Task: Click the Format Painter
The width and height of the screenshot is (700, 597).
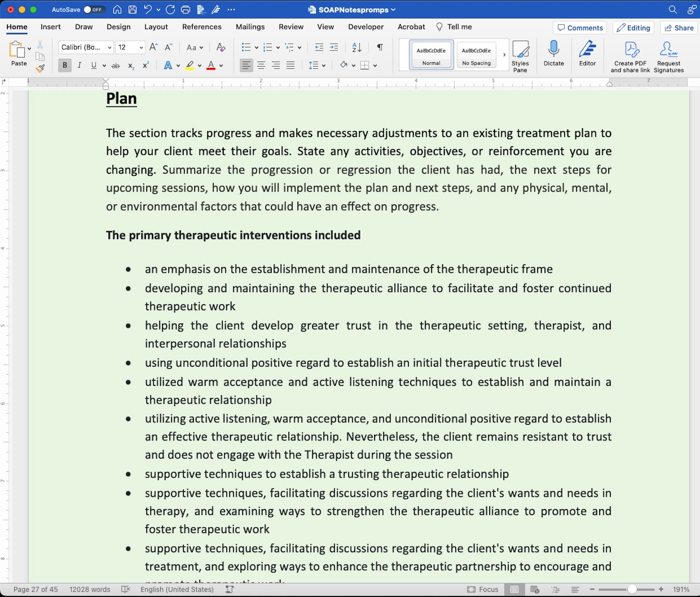Action: tap(40, 69)
